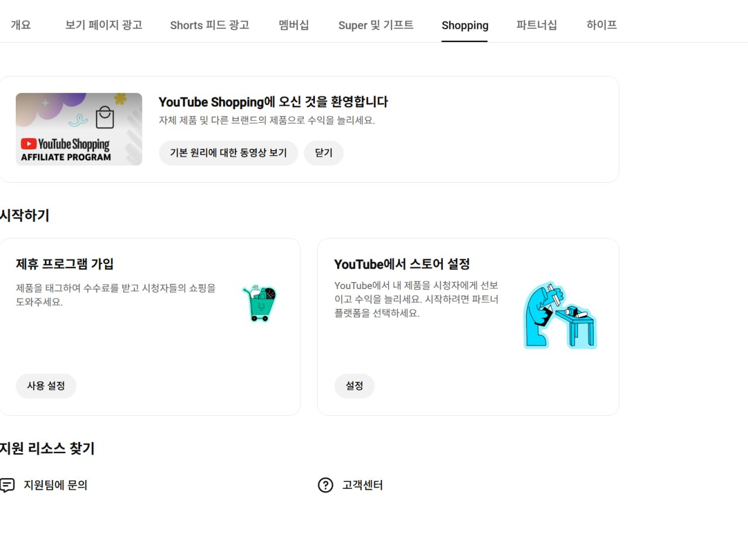Click the YouTube Shopping affiliate program thumbnail
This screenshot has width=748, height=560.
pyautogui.click(x=79, y=129)
